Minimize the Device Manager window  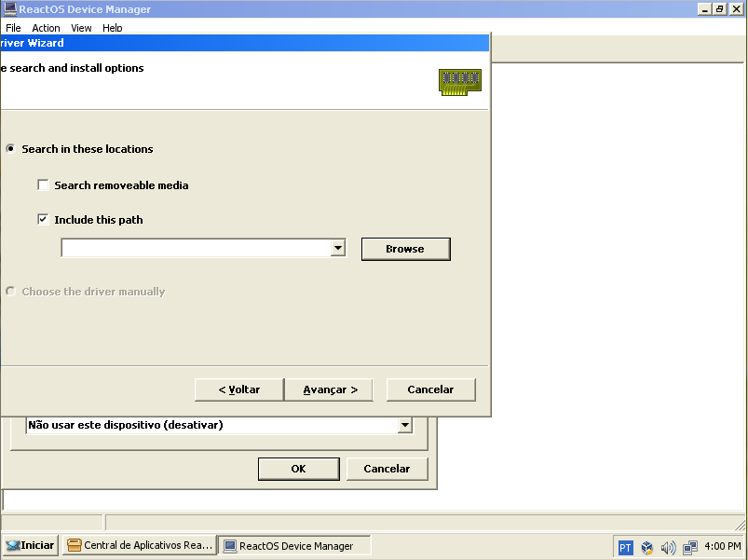pyautogui.click(x=704, y=9)
